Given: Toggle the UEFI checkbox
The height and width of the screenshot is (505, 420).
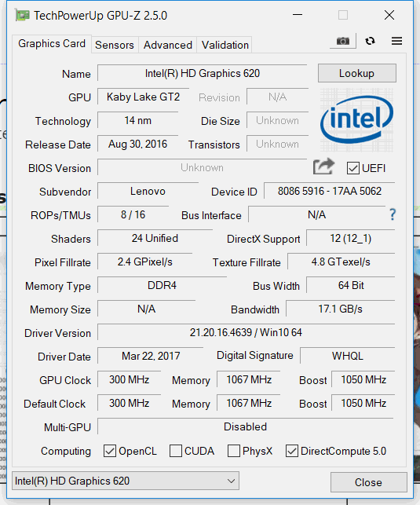Looking at the screenshot, I should [352, 168].
